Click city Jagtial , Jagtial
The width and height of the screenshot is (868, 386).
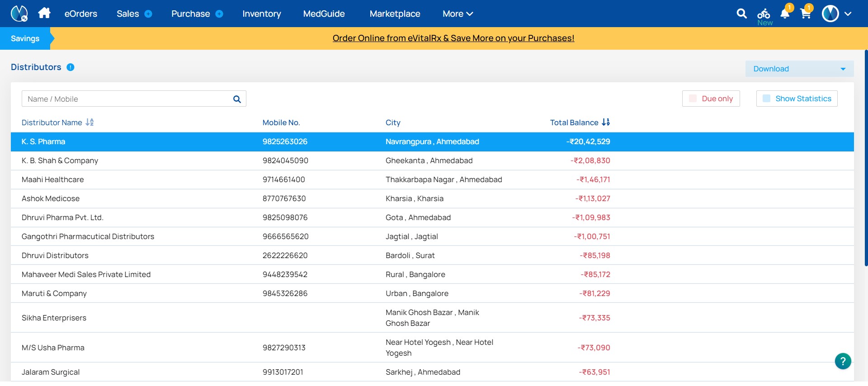pyautogui.click(x=412, y=236)
